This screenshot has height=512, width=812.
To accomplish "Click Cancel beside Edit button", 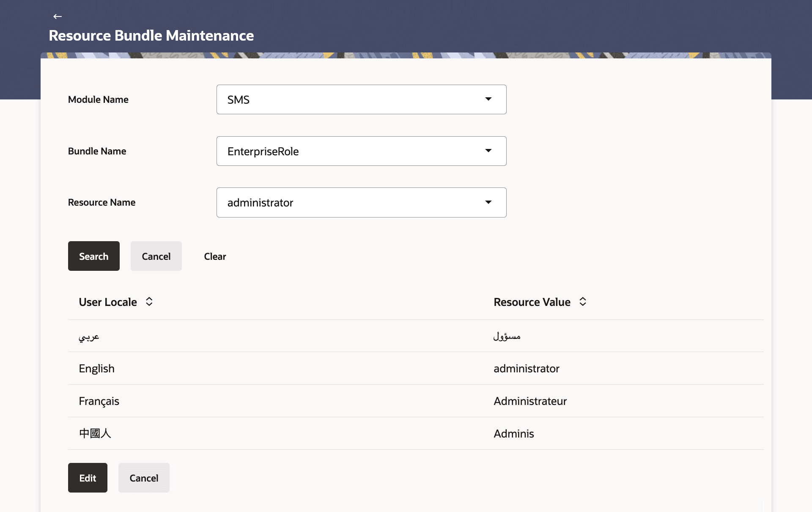I will 144,478.
